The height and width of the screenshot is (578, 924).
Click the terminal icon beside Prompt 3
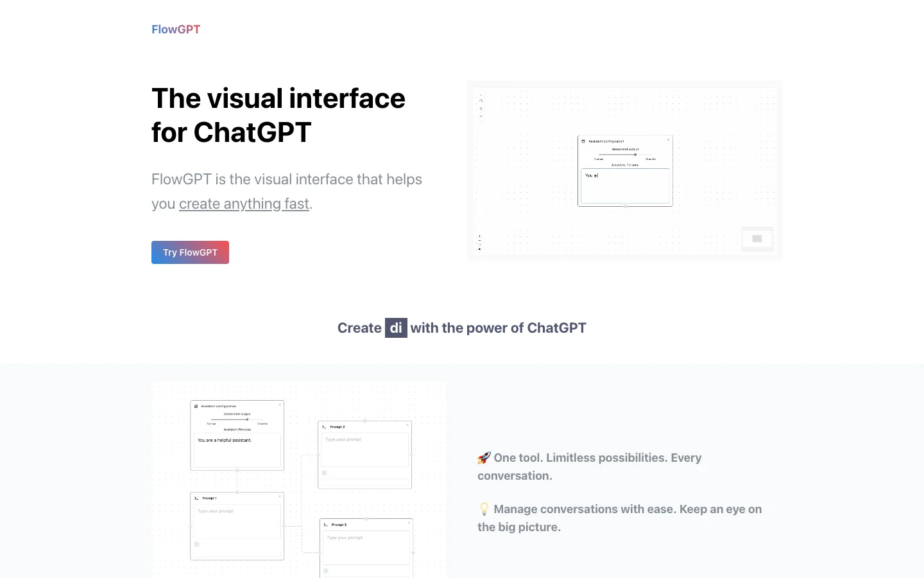click(325, 525)
